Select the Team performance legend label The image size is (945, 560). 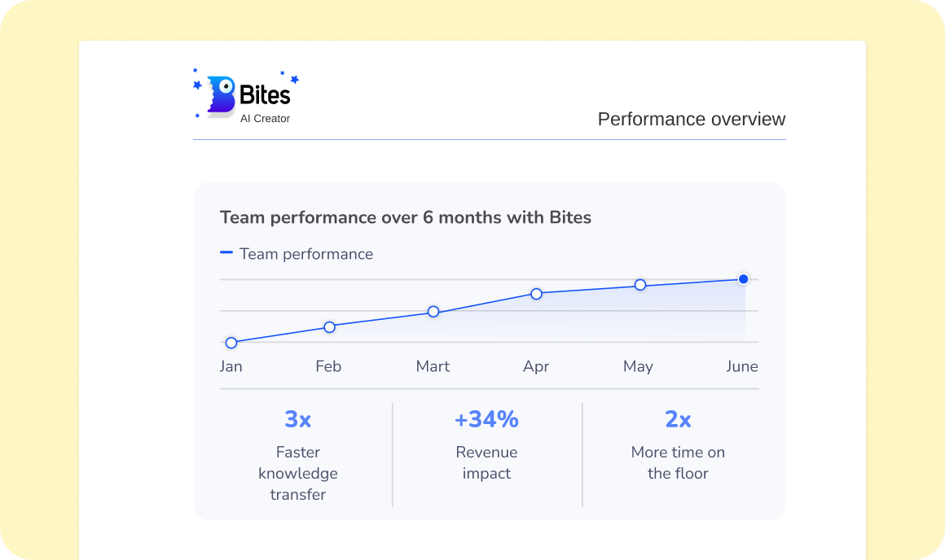click(306, 254)
